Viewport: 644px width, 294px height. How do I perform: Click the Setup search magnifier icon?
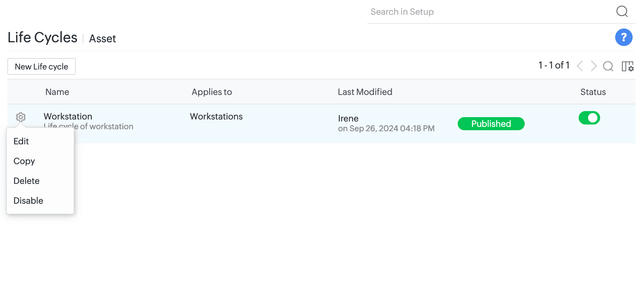coord(622,11)
